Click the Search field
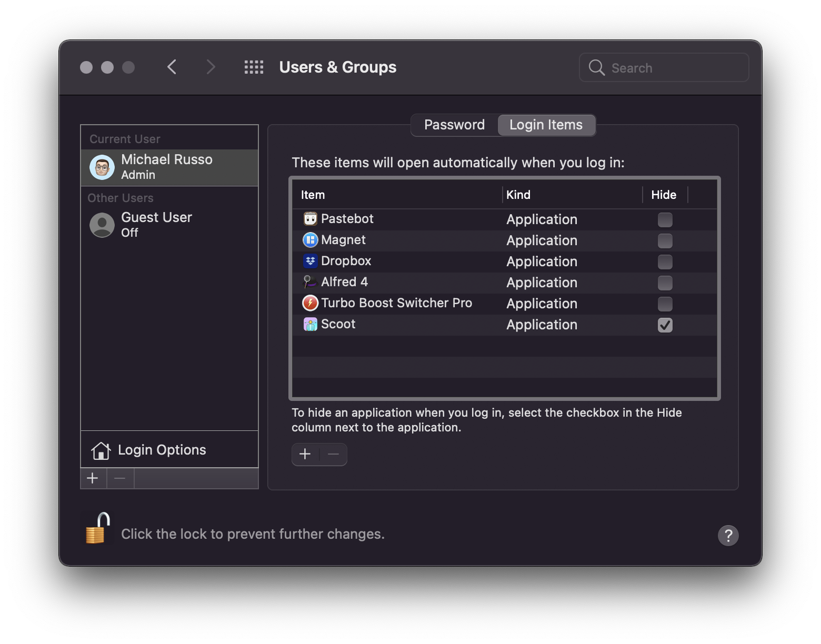821x644 pixels. point(664,67)
